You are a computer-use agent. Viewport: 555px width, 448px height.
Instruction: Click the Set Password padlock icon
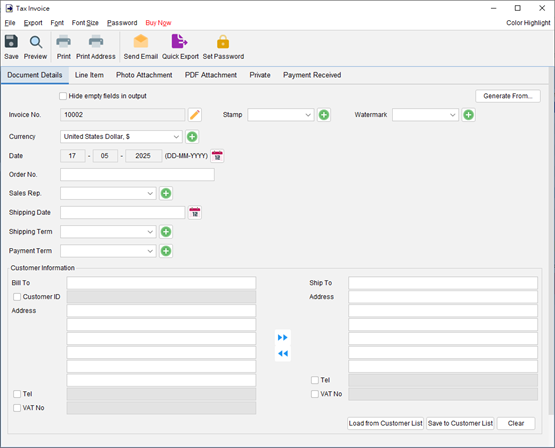223,42
